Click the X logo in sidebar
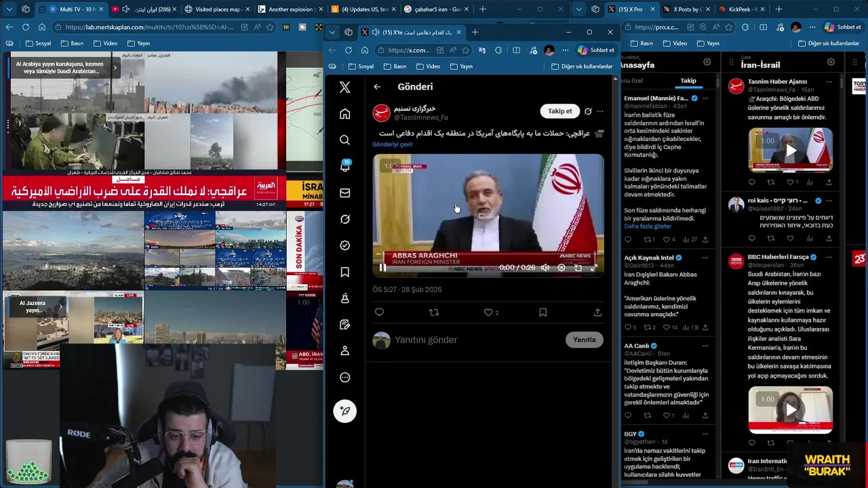 344,87
